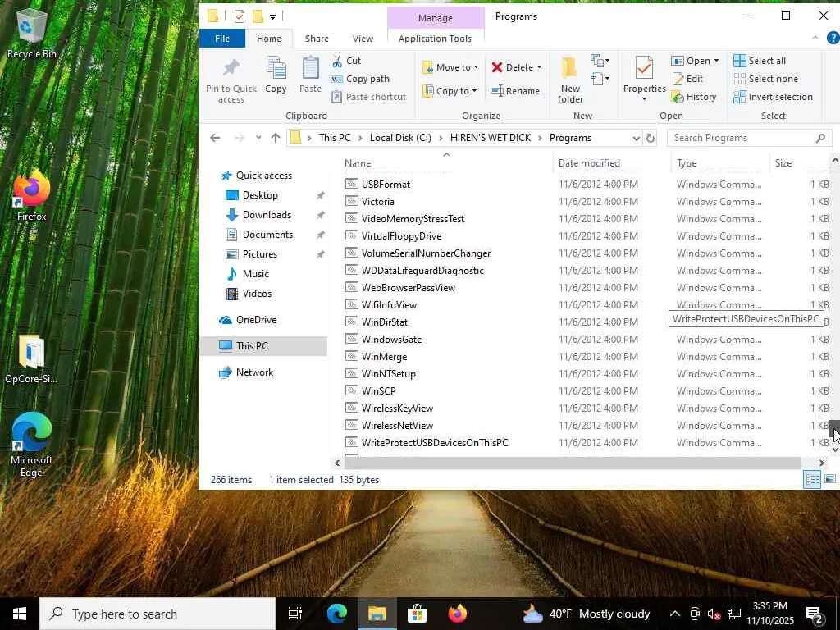The height and width of the screenshot is (630, 840).
Task: Click the horizontal scrollbar left arrow
Action: point(337,463)
